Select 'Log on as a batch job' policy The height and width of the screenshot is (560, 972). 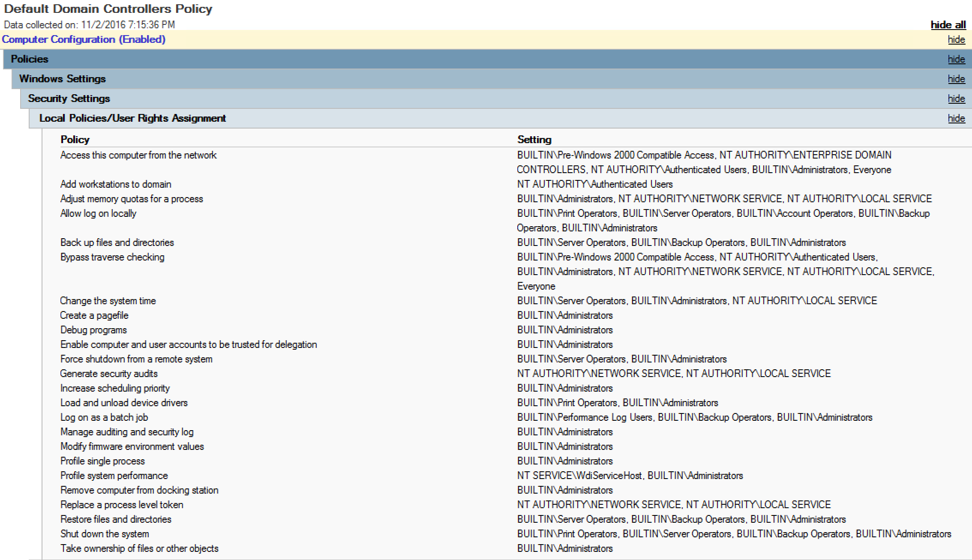point(104,417)
